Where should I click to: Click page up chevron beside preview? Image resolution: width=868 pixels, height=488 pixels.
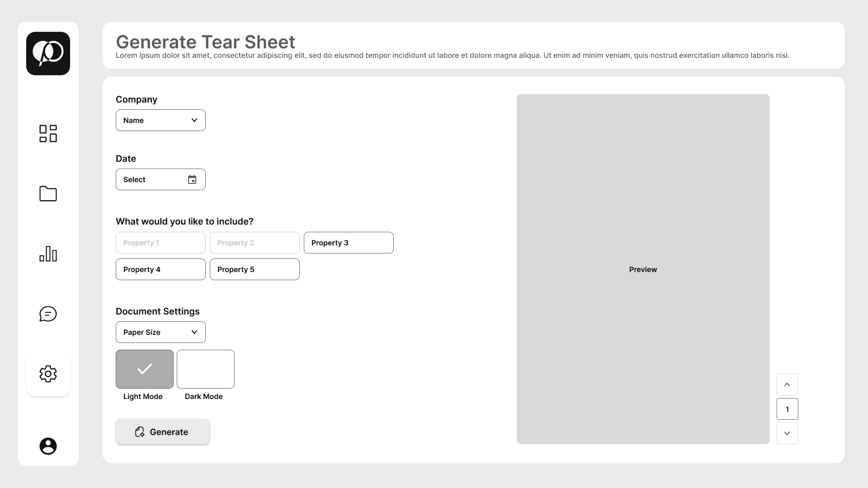[x=787, y=385]
